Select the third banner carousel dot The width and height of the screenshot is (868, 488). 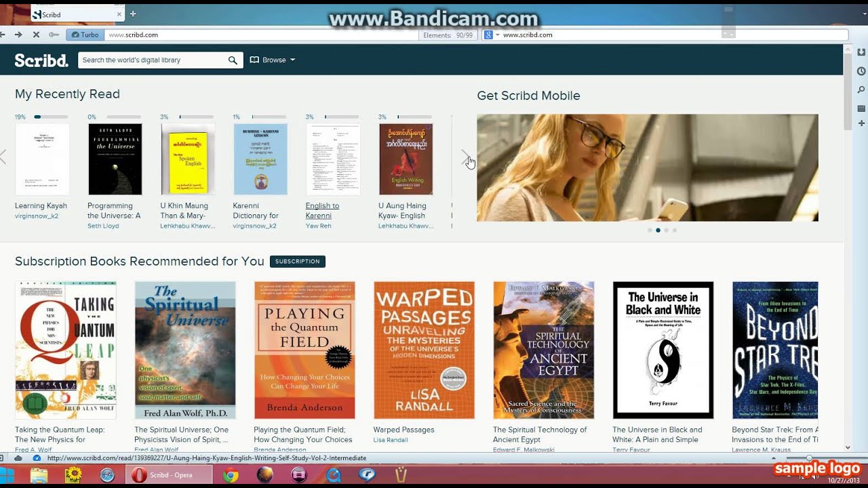tap(666, 230)
